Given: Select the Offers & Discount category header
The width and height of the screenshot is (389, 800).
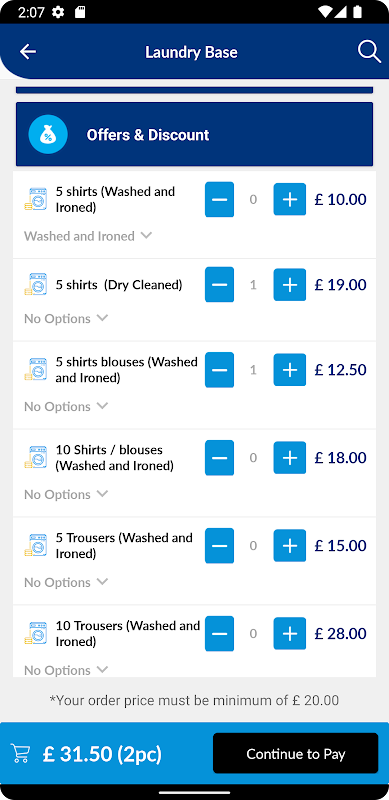Looking at the screenshot, I should tap(194, 134).
